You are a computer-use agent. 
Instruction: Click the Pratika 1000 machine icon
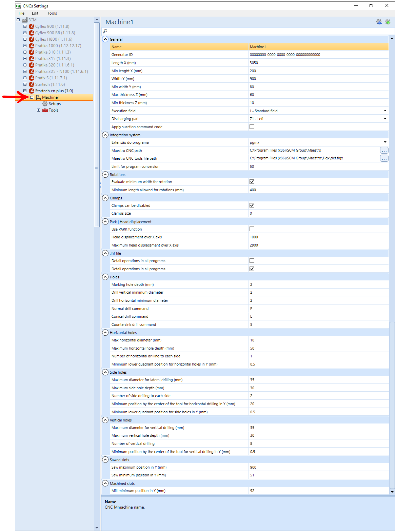[x=32, y=46]
